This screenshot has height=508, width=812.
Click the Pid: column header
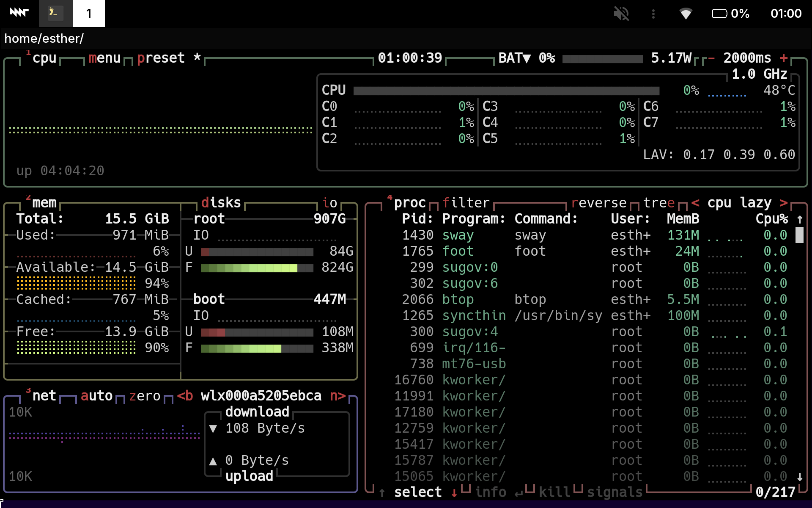click(x=418, y=219)
